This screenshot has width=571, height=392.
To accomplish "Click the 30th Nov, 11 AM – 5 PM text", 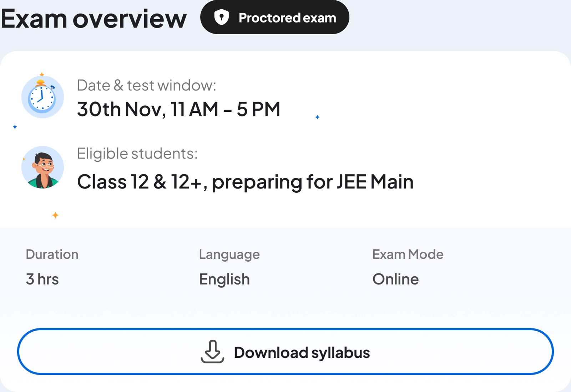I will (x=178, y=109).
